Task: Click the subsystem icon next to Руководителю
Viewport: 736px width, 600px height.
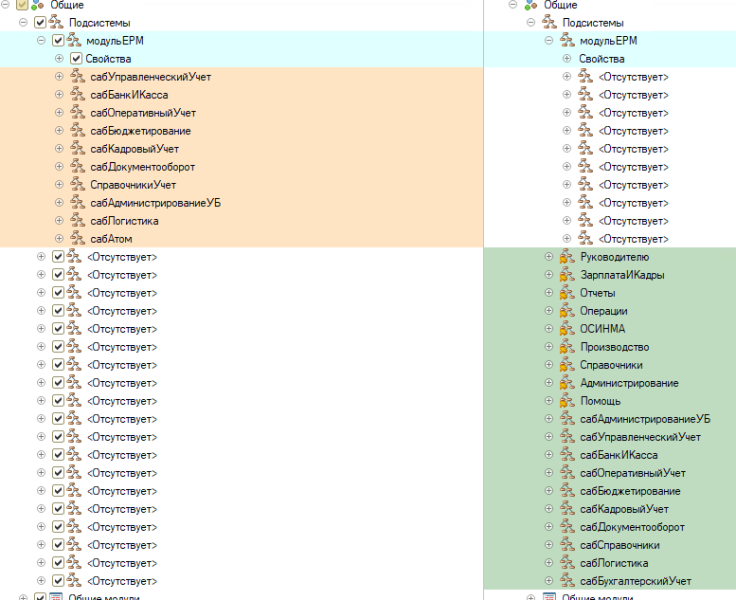Action: tap(566, 257)
